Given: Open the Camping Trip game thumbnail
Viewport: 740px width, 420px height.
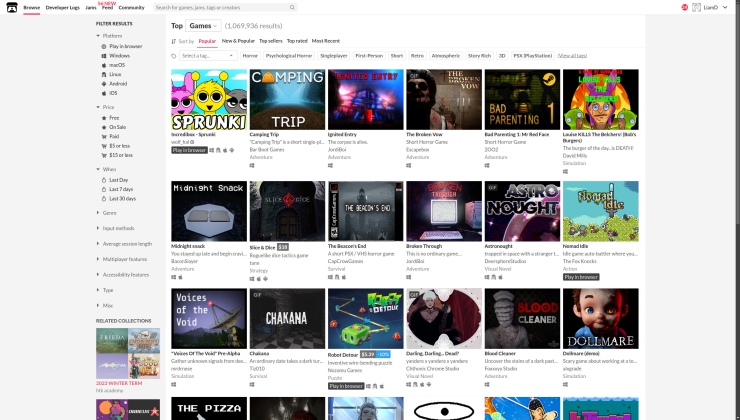Looking at the screenshot, I should [285, 99].
